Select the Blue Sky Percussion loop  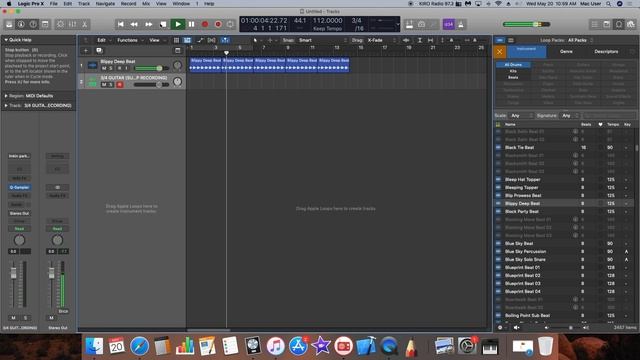point(564,251)
